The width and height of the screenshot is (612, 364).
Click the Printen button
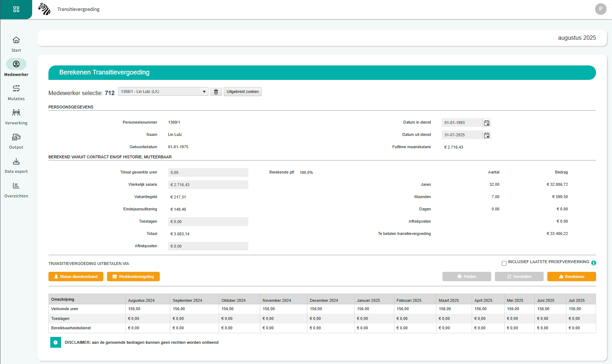pyautogui.click(x=467, y=277)
